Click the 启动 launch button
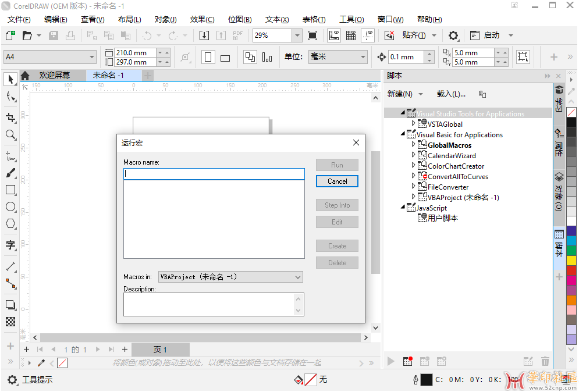The height and width of the screenshot is (392, 579). pyautogui.click(x=492, y=35)
